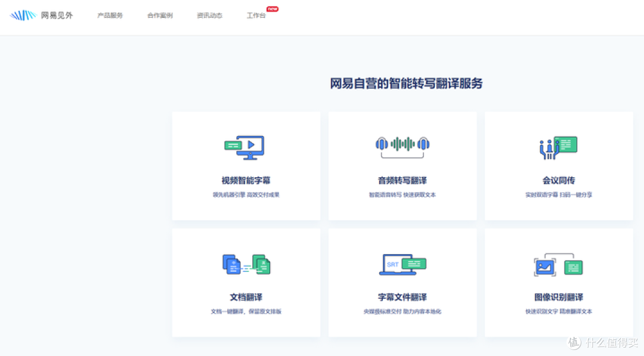Screen dimensions: 644x356
Task: Click the 字幕文件翻译 SRT laptop icon
Action: (402, 264)
